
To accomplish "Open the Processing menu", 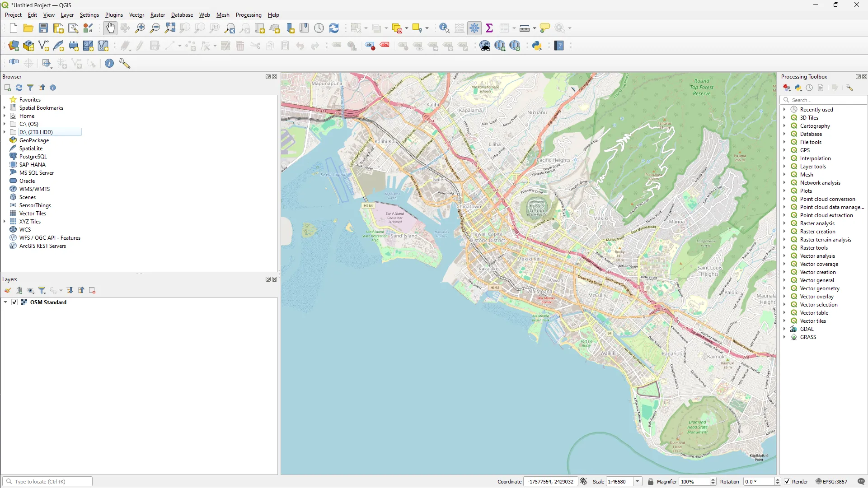I will click(x=249, y=15).
